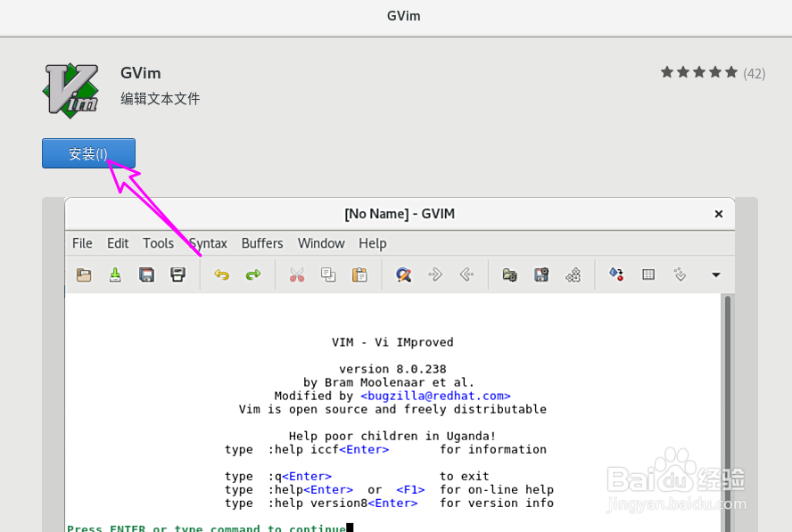Image resolution: width=792 pixels, height=532 pixels.
Task: Click the GVim app name heading
Action: 140,73
